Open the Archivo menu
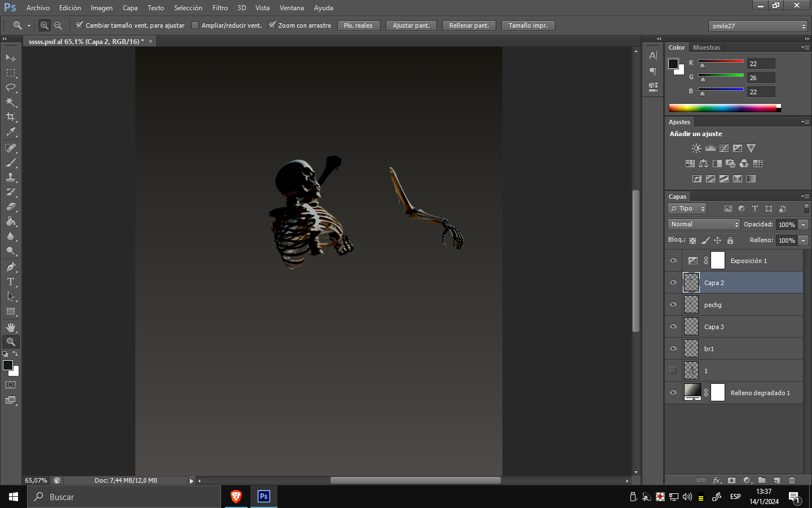Image resolution: width=812 pixels, height=508 pixels. tap(38, 8)
